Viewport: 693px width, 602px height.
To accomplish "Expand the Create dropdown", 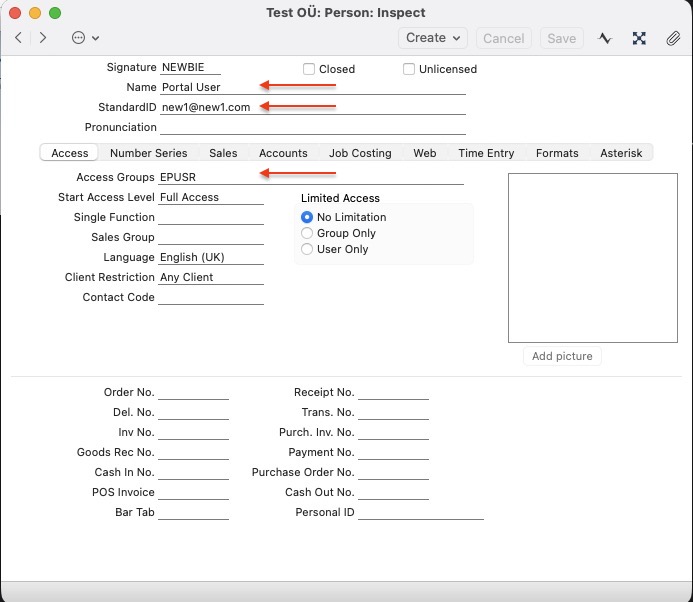I will point(433,38).
